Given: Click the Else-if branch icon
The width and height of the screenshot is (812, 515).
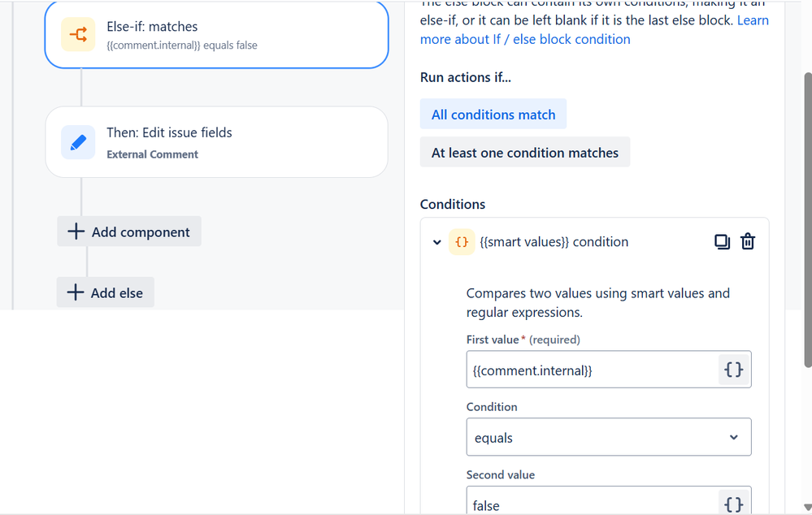Looking at the screenshot, I should coord(78,34).
